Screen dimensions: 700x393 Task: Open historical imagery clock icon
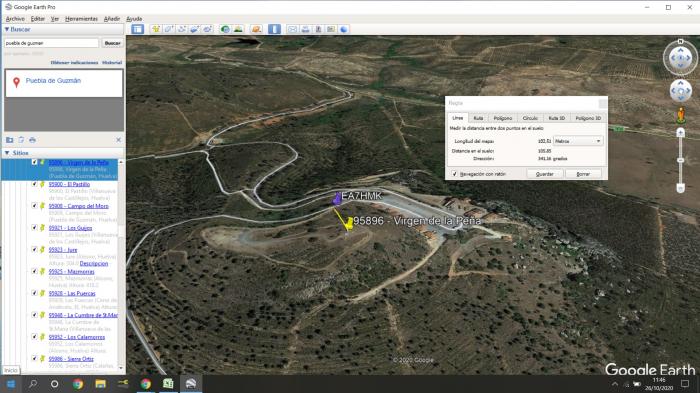(225, 29)
